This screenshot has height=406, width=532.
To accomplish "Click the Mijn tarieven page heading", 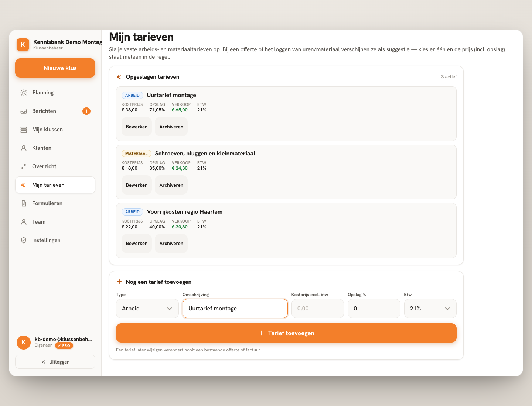I will pyautogui.click(x=141, y=37).
